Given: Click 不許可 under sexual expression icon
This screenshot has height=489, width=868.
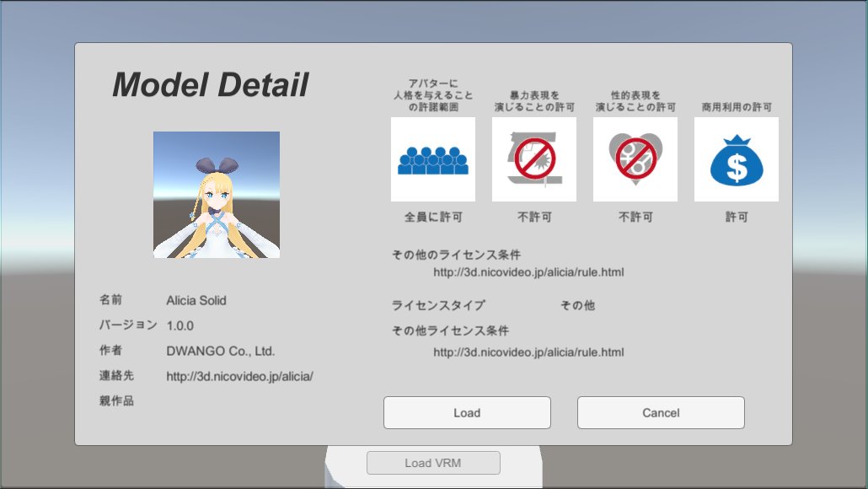Looking at the screenshot, I should tap(635, 217).
